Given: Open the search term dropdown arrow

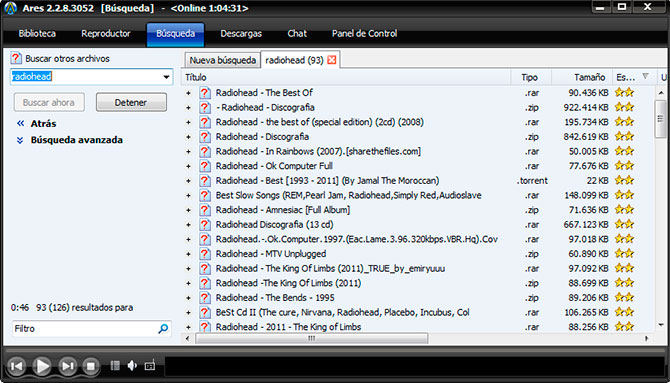Looking at the screenshot, I should tap(166, 77).
